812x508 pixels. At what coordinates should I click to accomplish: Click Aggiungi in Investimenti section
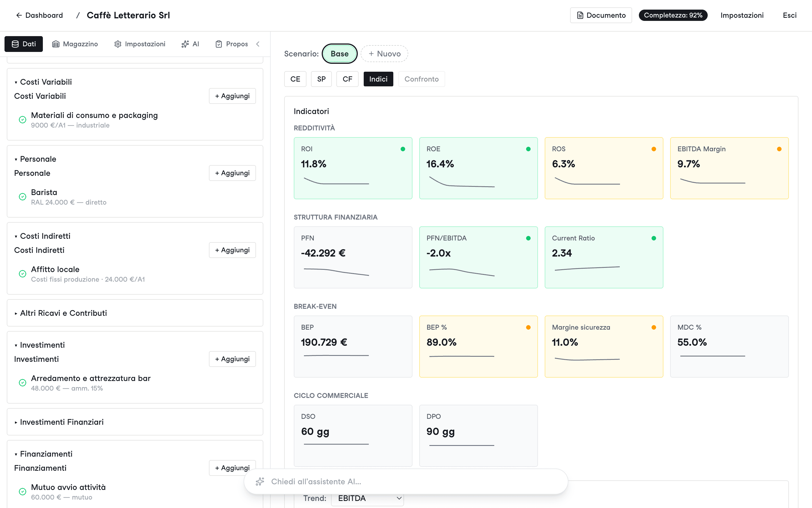click(x=232, y=359)
